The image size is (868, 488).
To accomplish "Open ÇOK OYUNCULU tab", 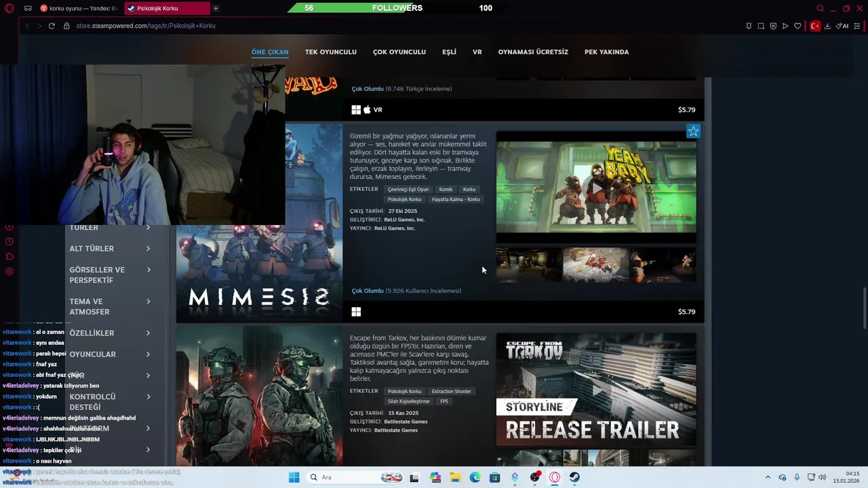I will point(399,52).
